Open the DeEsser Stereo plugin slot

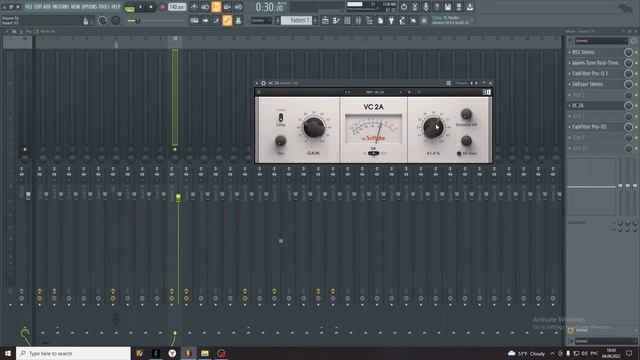[596, 84]
